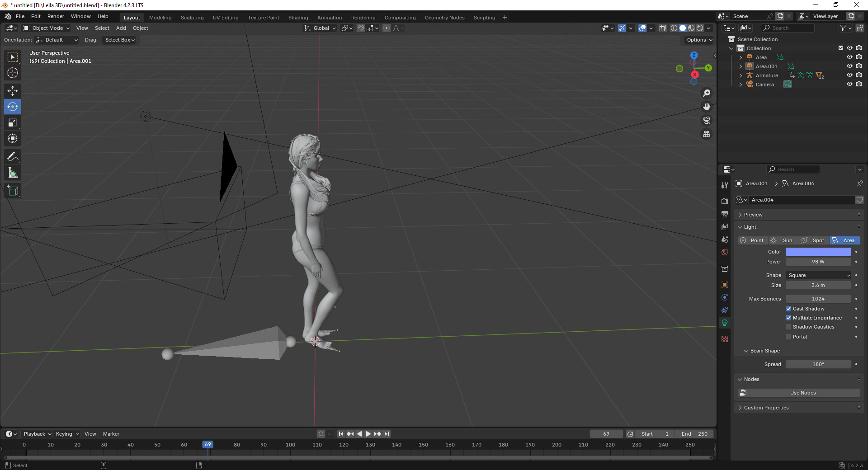Switch perspective/orthographic grid icon

(x=706, y=134)
